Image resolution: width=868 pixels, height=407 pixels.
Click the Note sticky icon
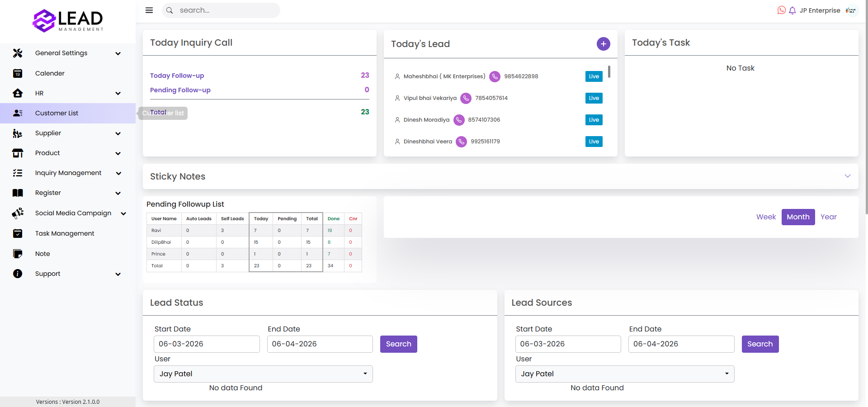click(x=18, y=254)
